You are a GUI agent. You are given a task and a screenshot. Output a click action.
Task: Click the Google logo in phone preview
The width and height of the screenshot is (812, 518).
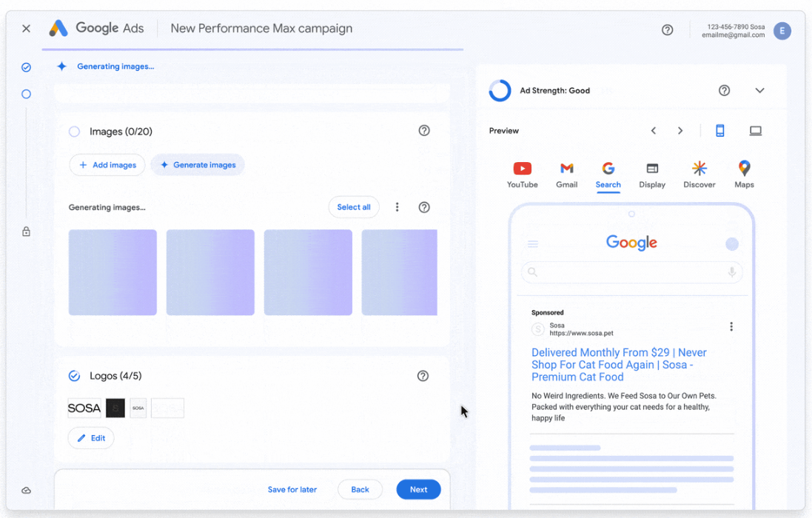[x=632, y=242]
